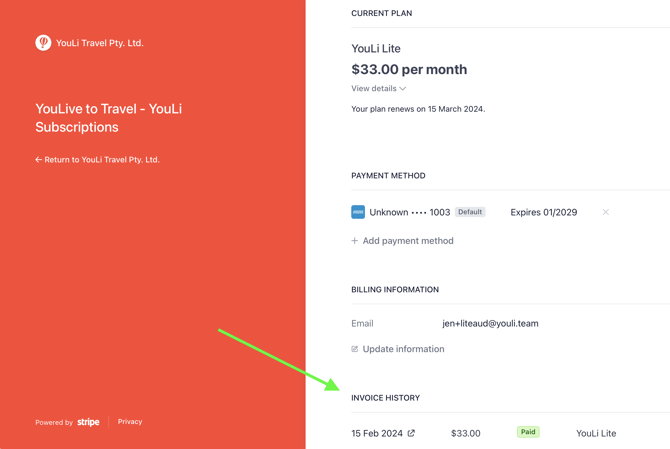The height and width of the screenshot is (449, 670).
Task: Click the INVOICE HISTORY section heading
Action: pos(385,398)
